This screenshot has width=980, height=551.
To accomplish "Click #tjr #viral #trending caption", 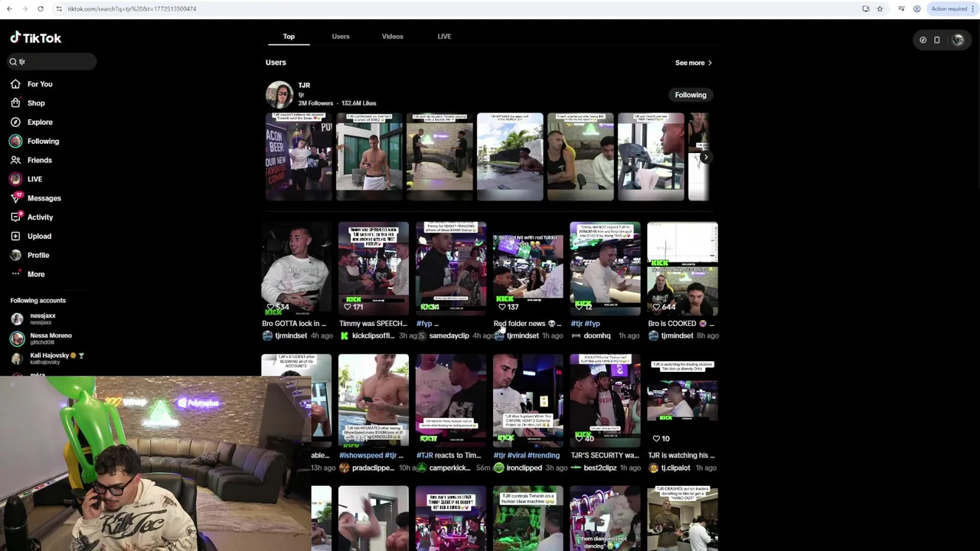I will (x=527, y=455).
